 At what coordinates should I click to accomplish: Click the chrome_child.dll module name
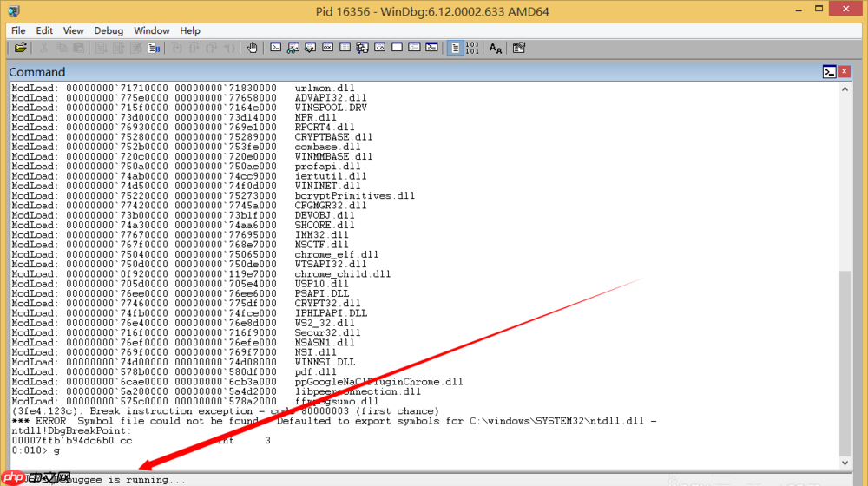click(x=342, y=274)
